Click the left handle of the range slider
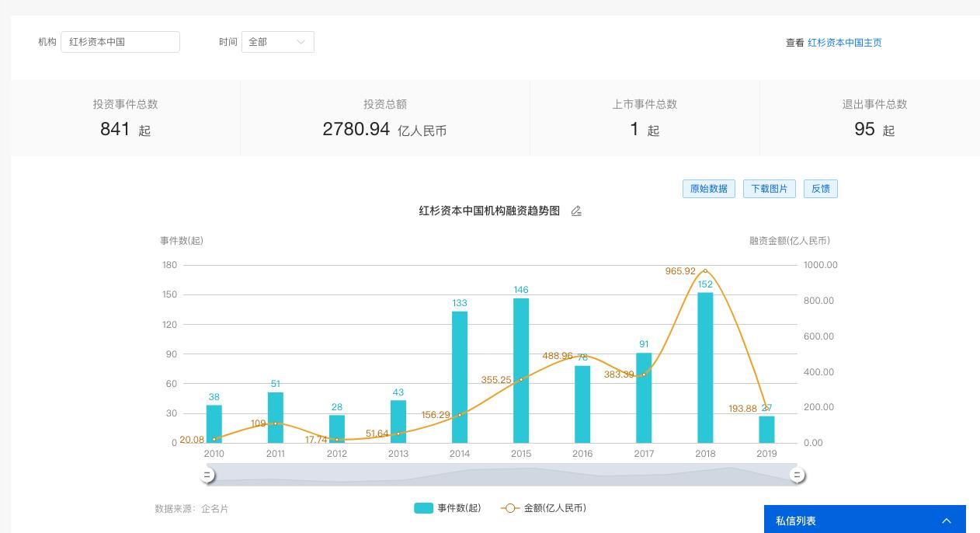980x533 pixels. click(x=207, y=475)
